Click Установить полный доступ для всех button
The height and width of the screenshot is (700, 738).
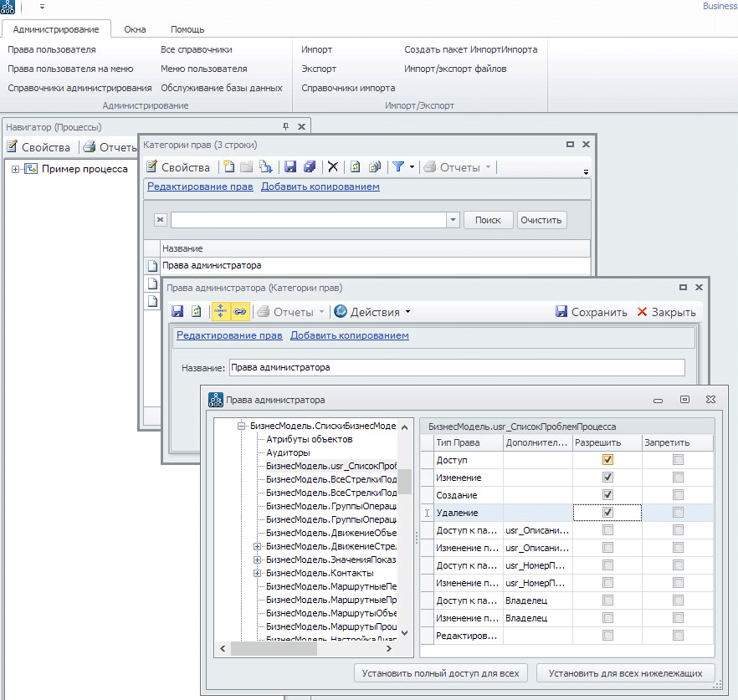click(x=441, y=673)
